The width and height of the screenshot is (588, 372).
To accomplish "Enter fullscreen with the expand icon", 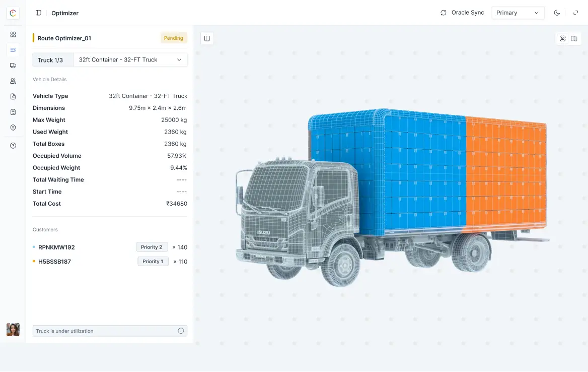I will pyautogui.click(x=575, y=13).
